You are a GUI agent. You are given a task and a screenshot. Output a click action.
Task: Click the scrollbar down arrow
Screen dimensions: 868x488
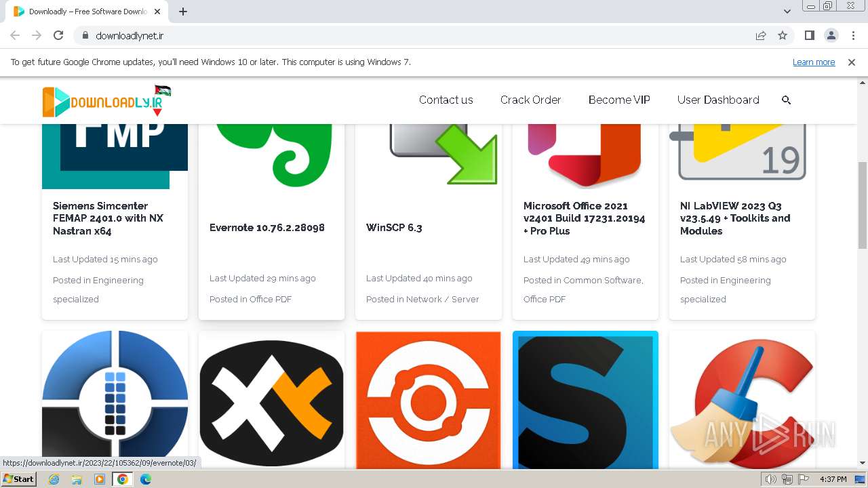tap(863, 464)
